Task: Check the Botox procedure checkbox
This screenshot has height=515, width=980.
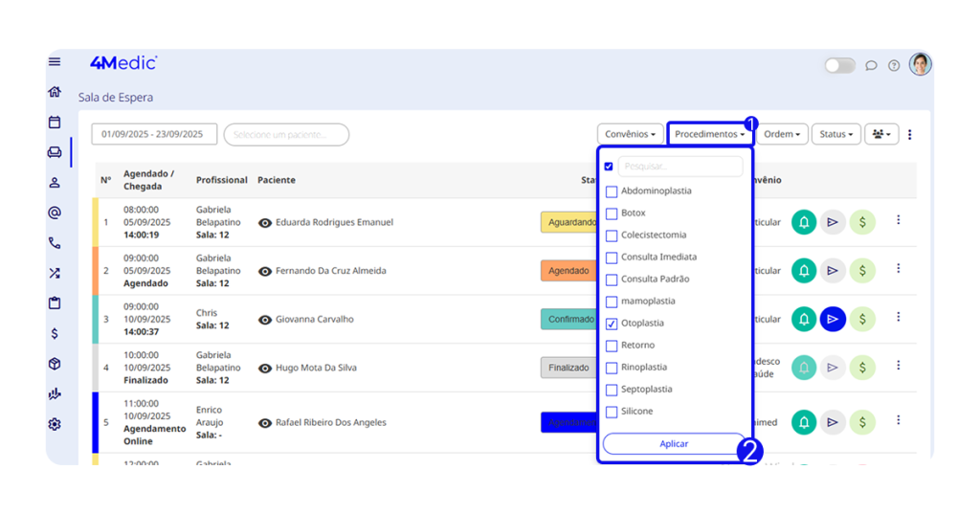Action: (x=612, y=213)
